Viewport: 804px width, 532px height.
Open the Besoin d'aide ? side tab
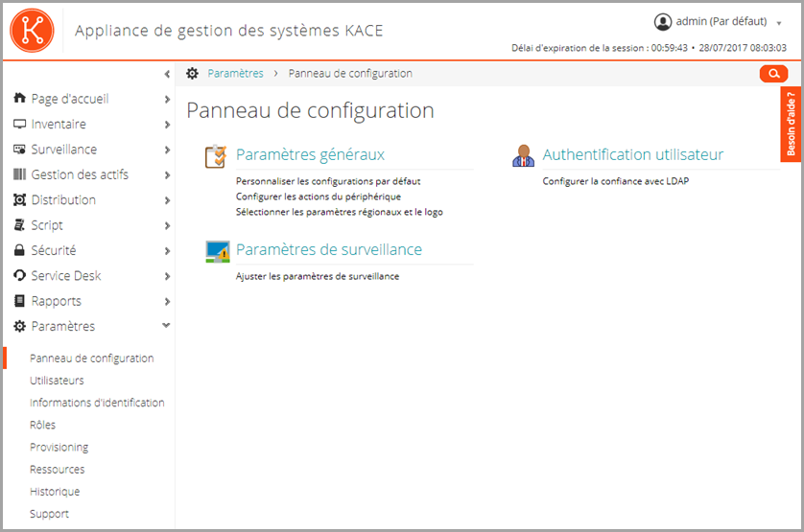point(791,124)
